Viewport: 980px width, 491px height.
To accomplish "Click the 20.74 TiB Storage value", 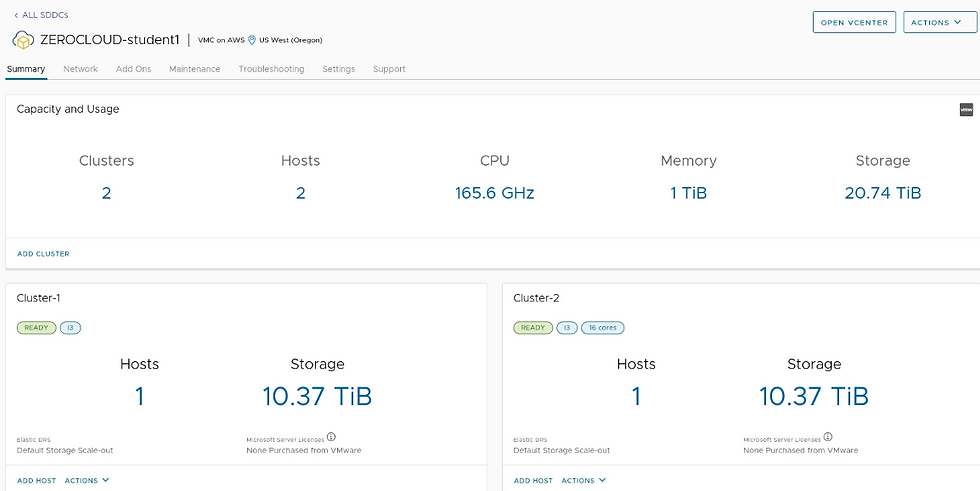I will (882, 193).
